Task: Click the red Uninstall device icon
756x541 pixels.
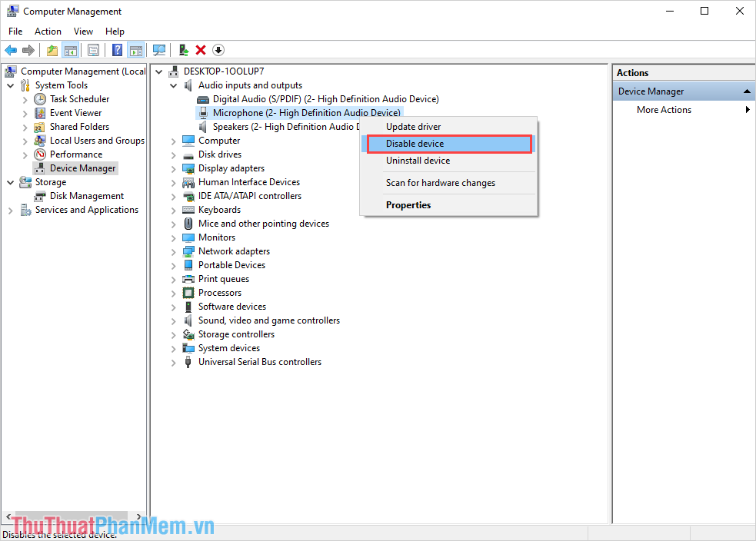Action: point(200,50)
